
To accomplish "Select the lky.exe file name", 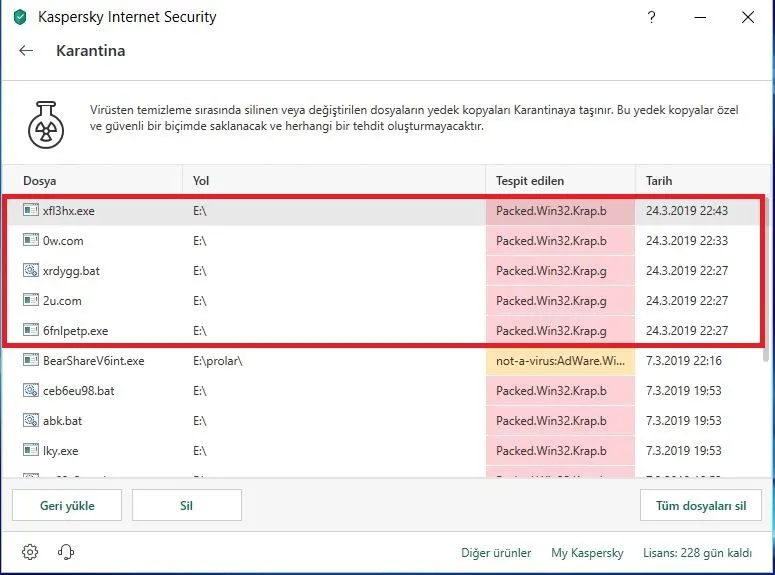I will [x=60, y=451].
